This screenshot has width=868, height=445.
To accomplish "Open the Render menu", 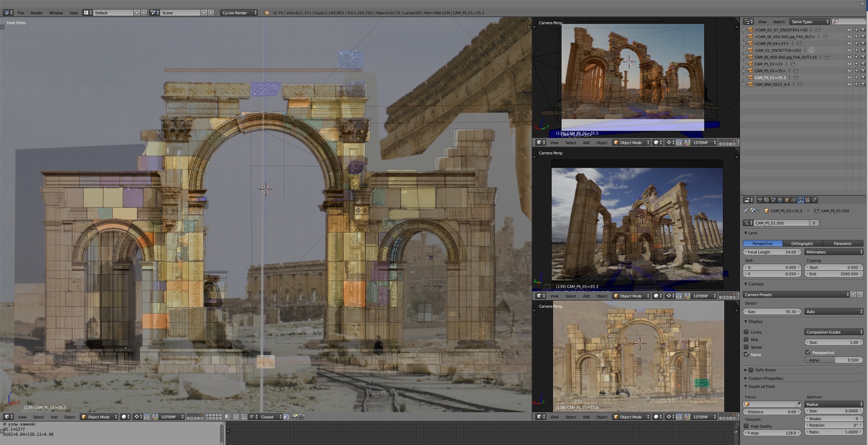I will pyautogui.click(x=36, y=13).
